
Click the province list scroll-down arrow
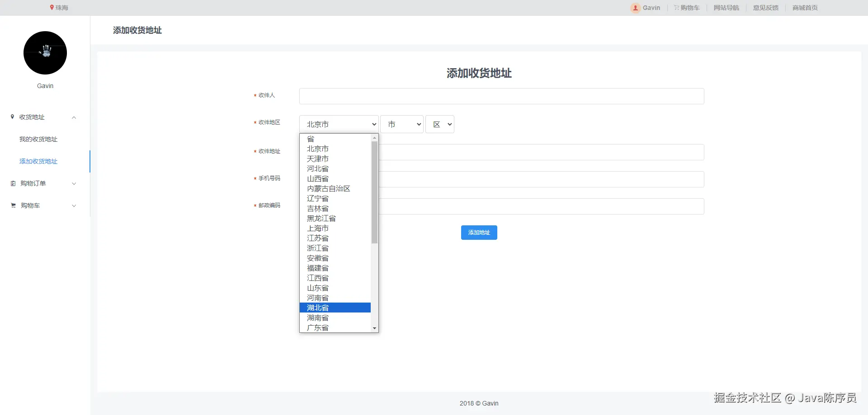tap(374, 328)
